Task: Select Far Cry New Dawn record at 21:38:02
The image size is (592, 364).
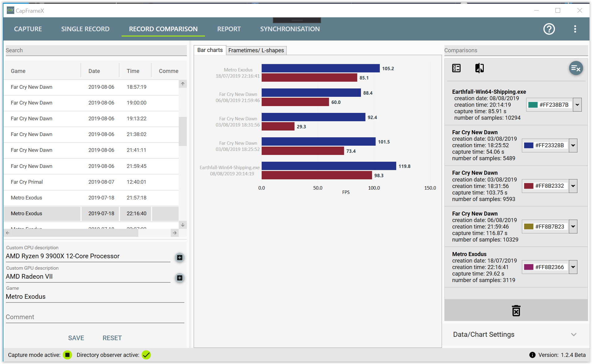Action: coord(91,135)
